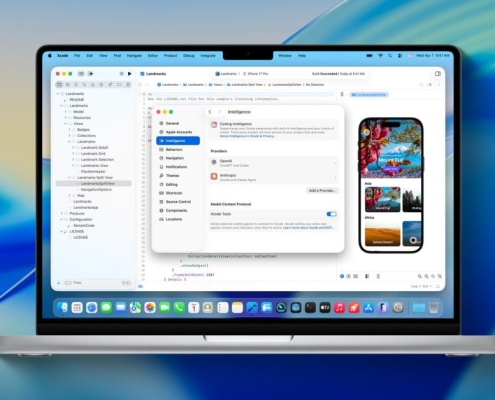
Task: Select the Mount Fuji thumbnail in preview
Action: point(383,199)
